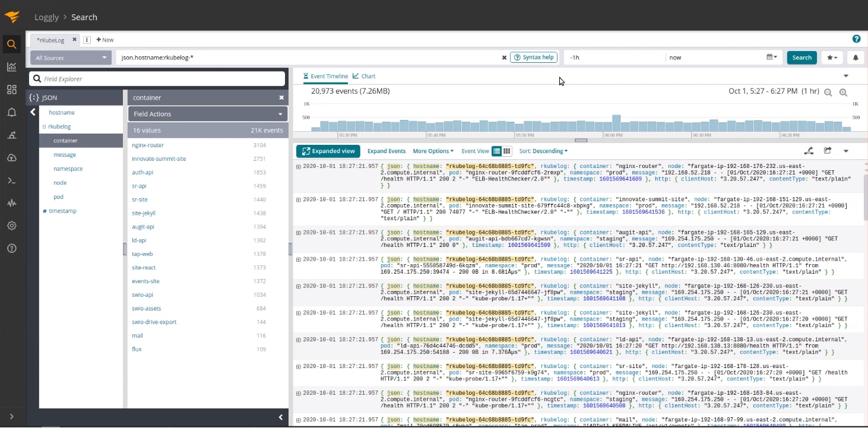Switch Event View to list layout

(497, 151)
